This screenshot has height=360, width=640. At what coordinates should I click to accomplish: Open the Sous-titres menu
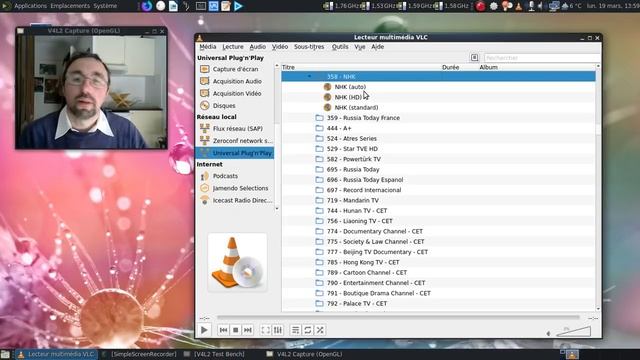(x=309, y=47)
